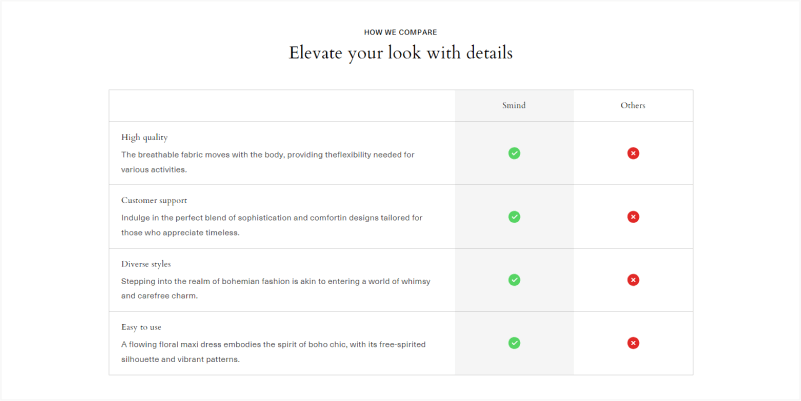Image resolution: width=801 pixels, height=401 pixels.
Task: Click Smind green checkmark for Easy to use
Action: 514,343
